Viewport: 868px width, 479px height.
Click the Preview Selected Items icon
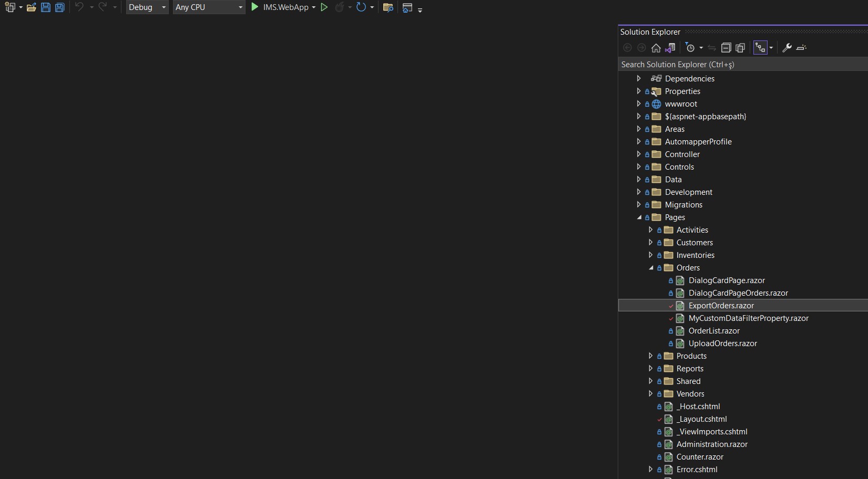pyautogui.click(x=801, y=48)
